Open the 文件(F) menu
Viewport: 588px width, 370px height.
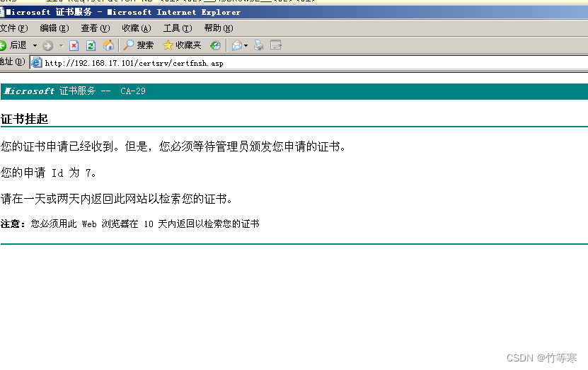[x=14, y=28]
